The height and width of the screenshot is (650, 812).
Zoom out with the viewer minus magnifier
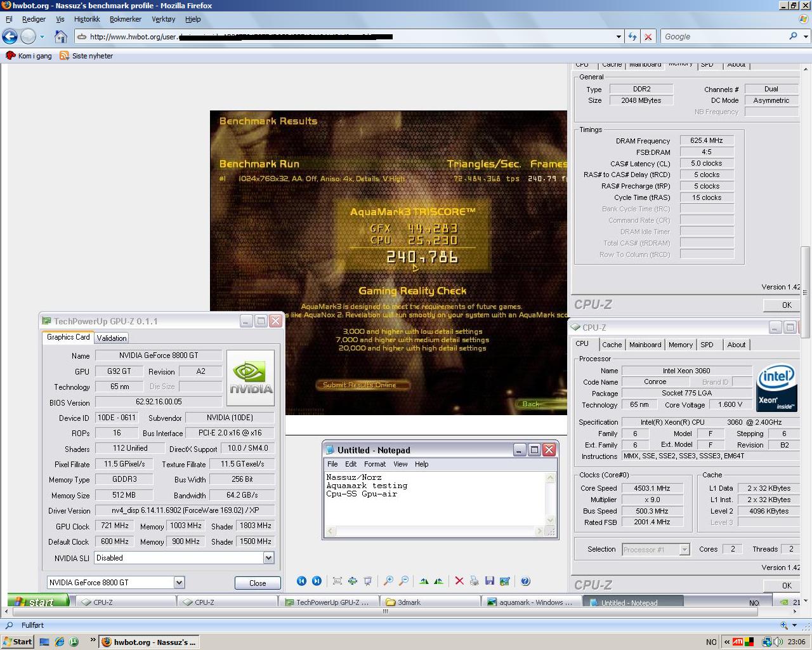coord(403,581)
